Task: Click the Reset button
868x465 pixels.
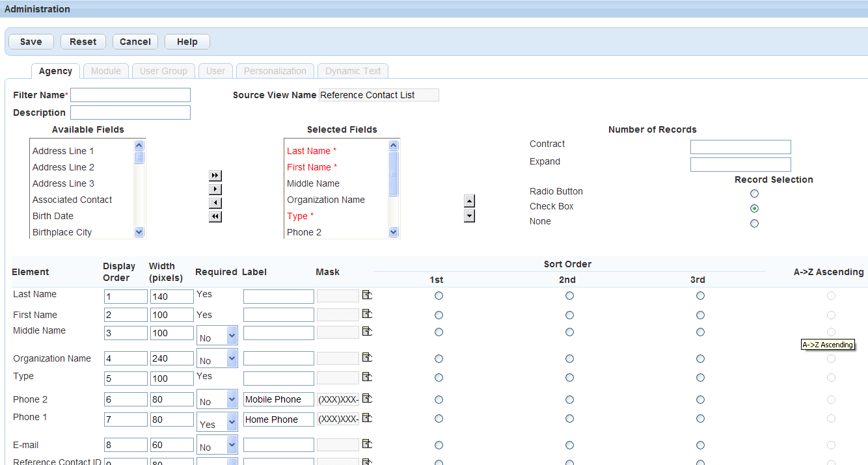Action: [83, 42]
